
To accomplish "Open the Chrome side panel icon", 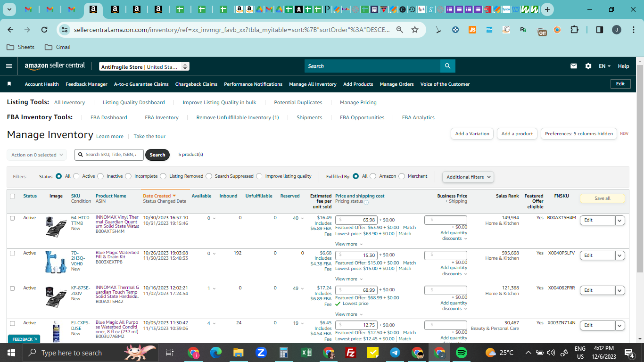I will click(600, 30).
